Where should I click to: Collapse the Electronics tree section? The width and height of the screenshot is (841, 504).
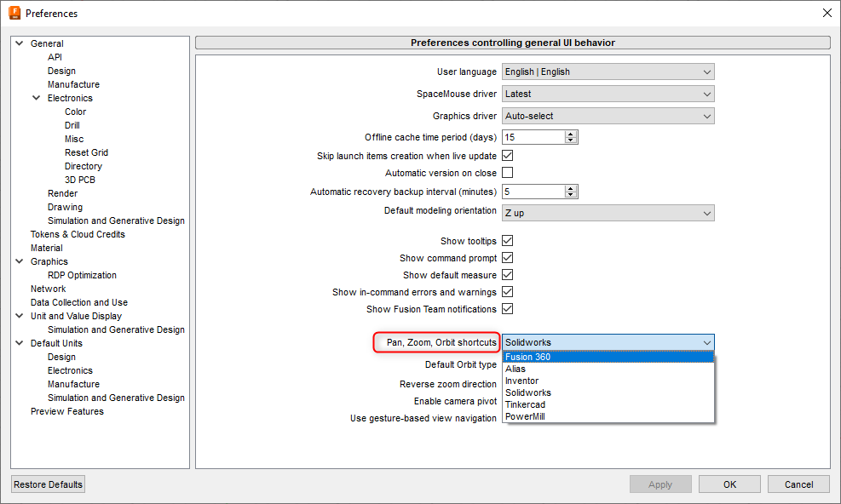(36, 98)
